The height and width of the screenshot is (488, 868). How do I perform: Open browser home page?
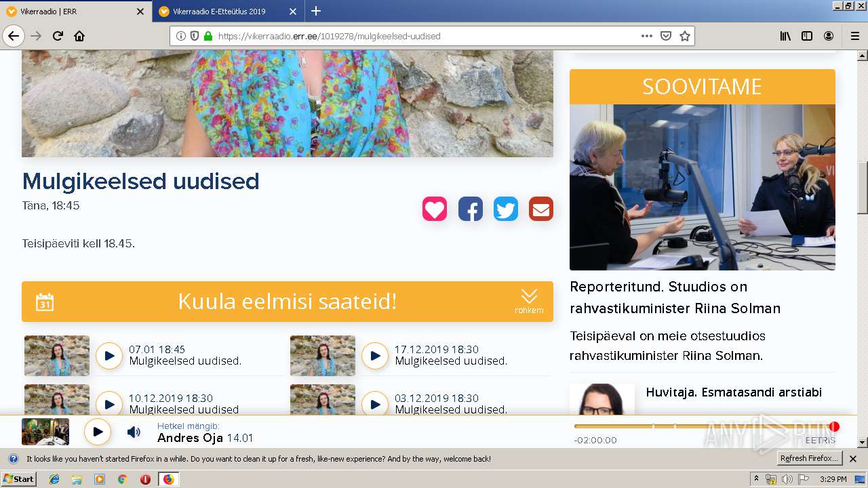click(79, 36)
